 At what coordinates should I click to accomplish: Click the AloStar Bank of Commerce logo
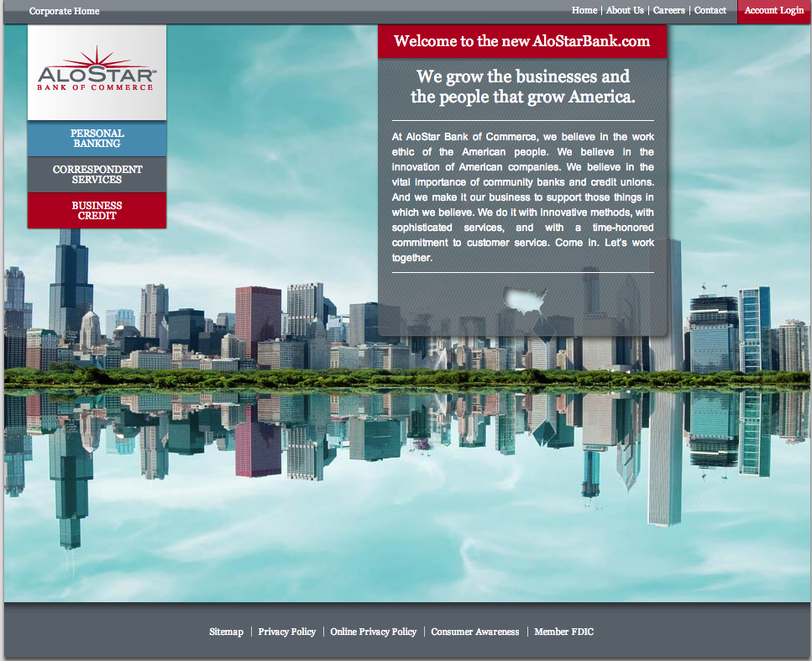point(97,69)
